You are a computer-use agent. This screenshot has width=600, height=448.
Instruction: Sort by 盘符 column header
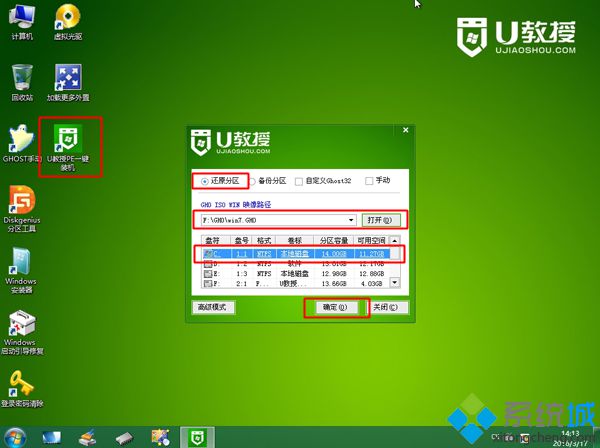(216, 241)
